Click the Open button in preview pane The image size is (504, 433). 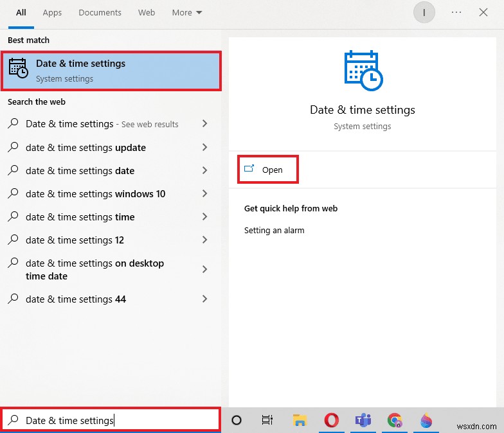pyautogui.click(x=268, y=170)
